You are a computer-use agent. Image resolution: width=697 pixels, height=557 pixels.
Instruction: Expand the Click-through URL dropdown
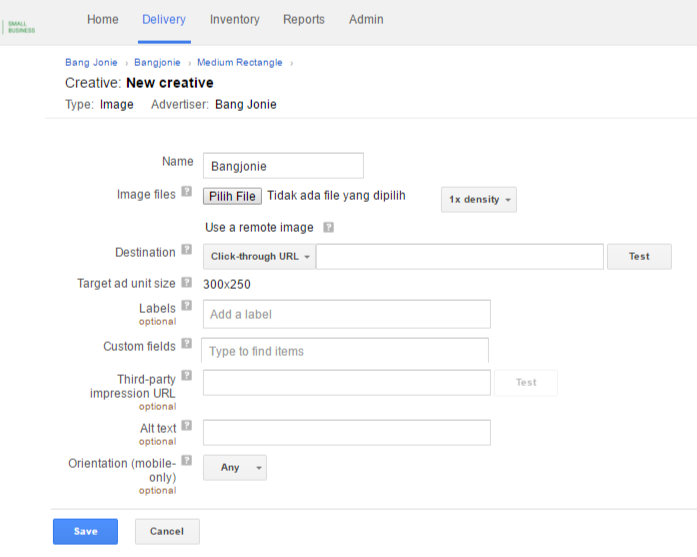pyautogui.click(x=259, y=257)
